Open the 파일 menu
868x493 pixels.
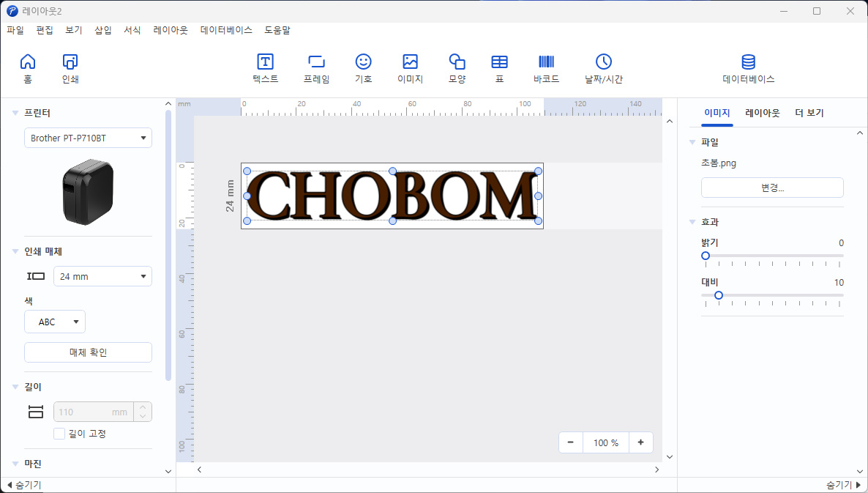pyautogui.click(x=15, y=30)
